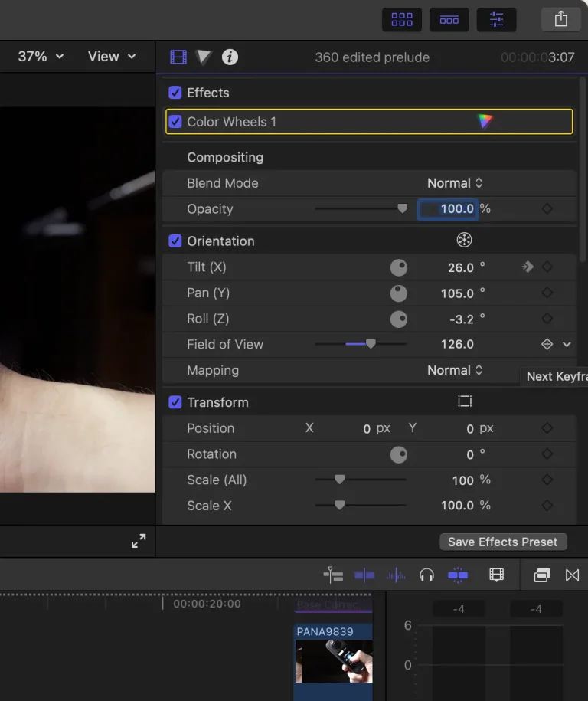Toggle the timeline panel display button

point(449,20)
